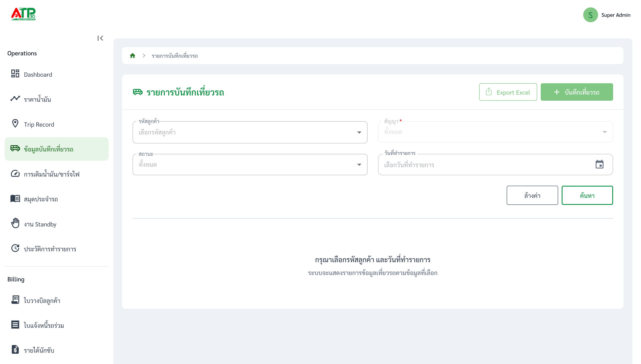Click the ประวัติการทำรายการ history clock icon
Image resolution: width=641 pixels, height=364 pixels.
(x=15, y=248)
